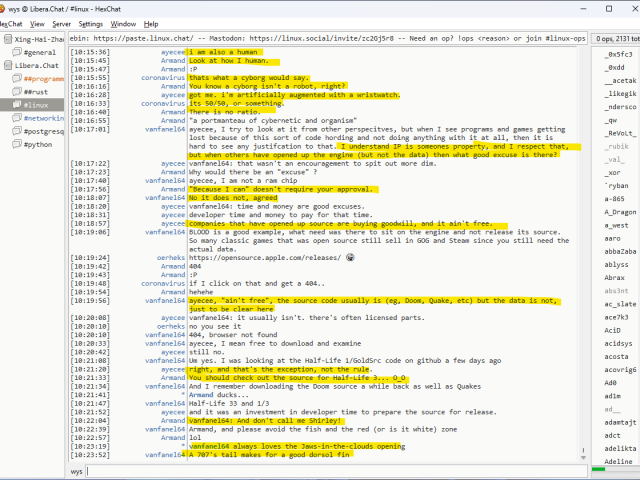The image size is (640, 480).
Task: Click the #postgresql channel icon
Action: point(15,131)
